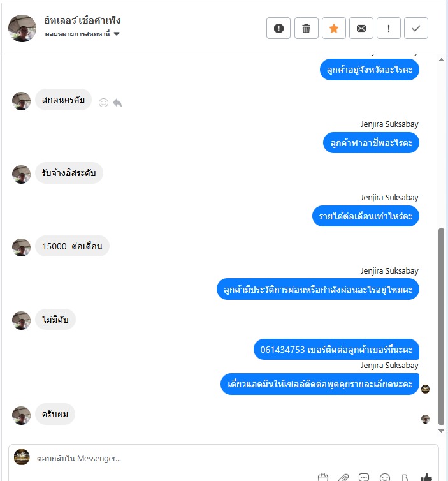
Task: Delete conversation with the trash icon
Action: (x=306, y=28)
